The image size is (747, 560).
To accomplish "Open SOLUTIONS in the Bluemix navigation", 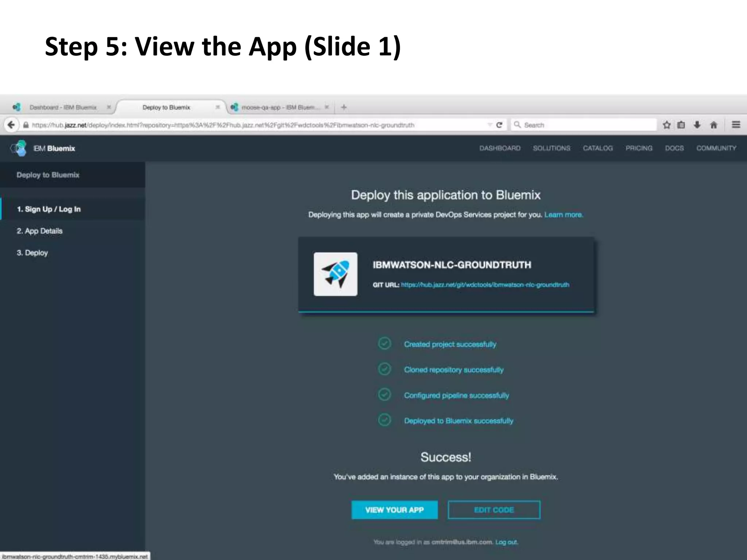I will click(551, 148).
